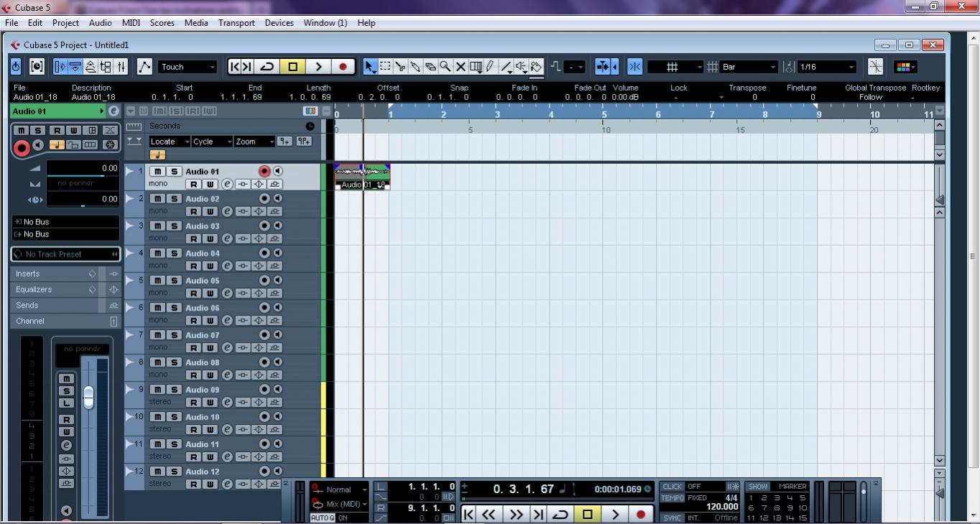The width and height of the screenshot is (980, 524).
Task: Click the Audio 01_18 audio clip
Action: point(362,177)
